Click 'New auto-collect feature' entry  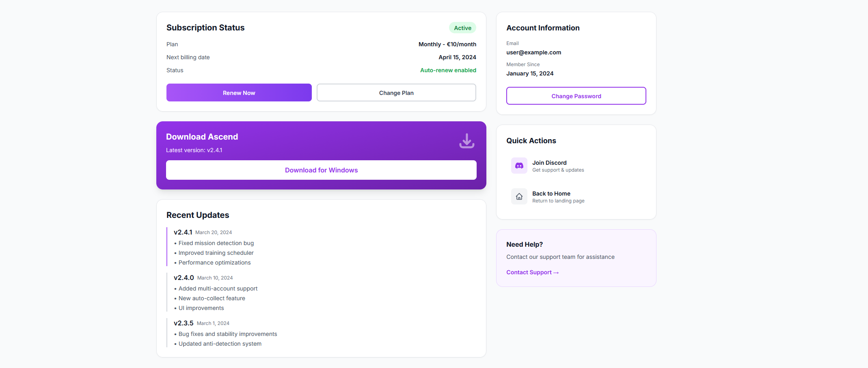[209, 298]
